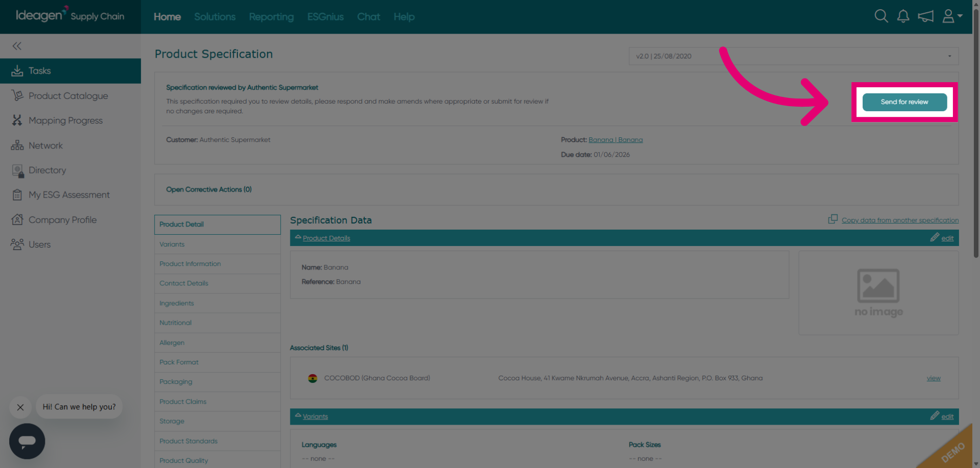This screenshot has height=468, width=980.
Task: Click the Users people icon
Action: click(17, 244)
